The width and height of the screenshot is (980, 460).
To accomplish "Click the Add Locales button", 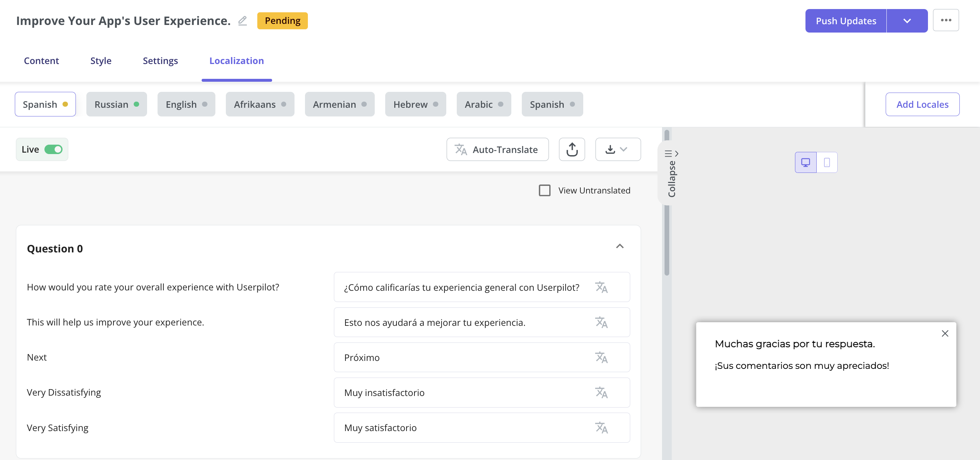I will click(x=922, y=105).
